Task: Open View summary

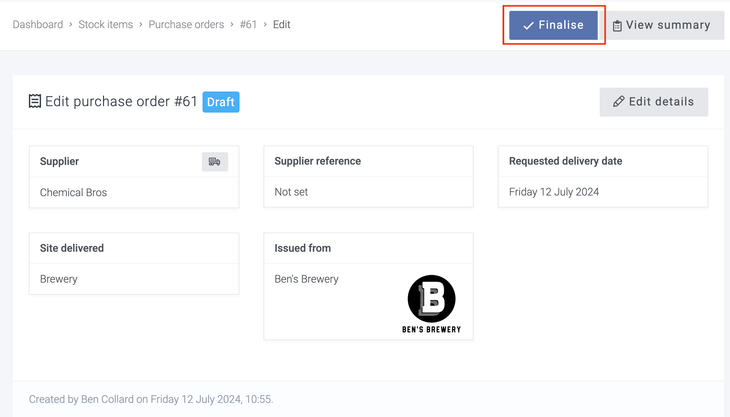Action: point(660,25)
